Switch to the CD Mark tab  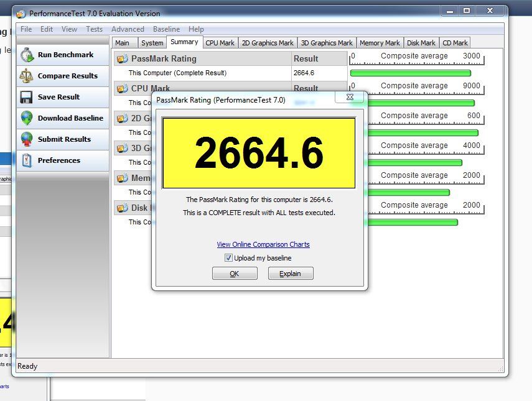tap(455, 43)
